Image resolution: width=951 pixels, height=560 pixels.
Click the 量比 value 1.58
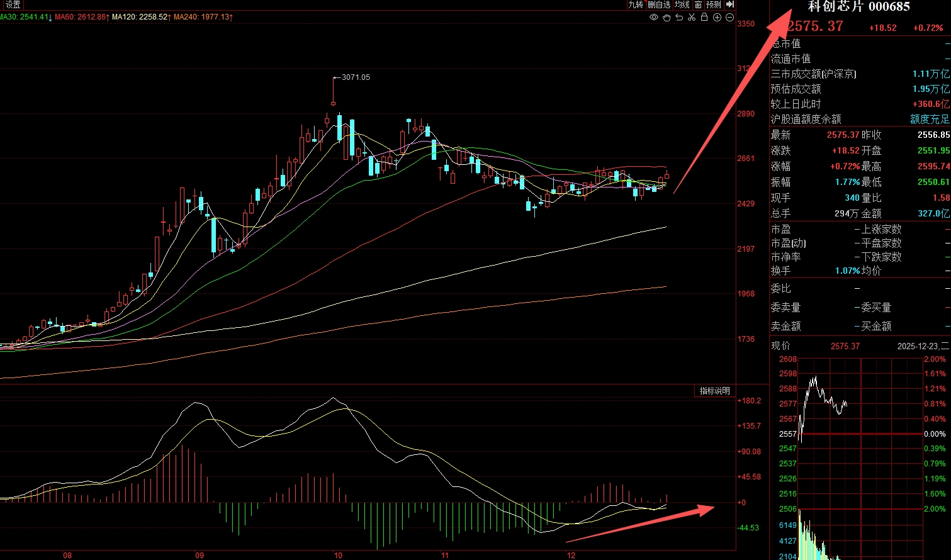coord(941,198)
